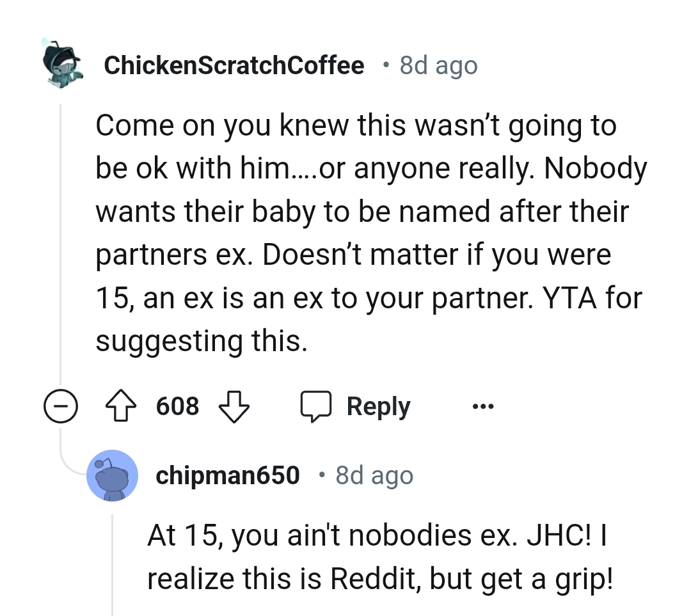This screenshot has height=616, width=691.
Task: Click the 608 vote count
Action: point(177,406)
